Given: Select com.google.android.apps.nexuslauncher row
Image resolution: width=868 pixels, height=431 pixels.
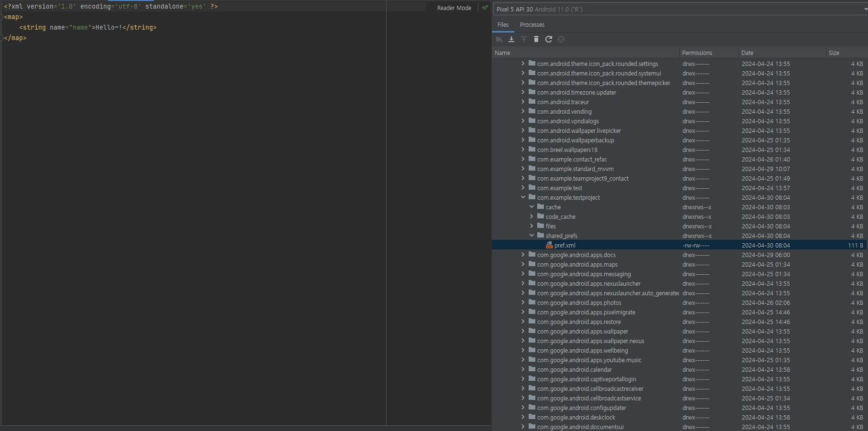Looking at the screenshot, I should (x=680, y=283).
